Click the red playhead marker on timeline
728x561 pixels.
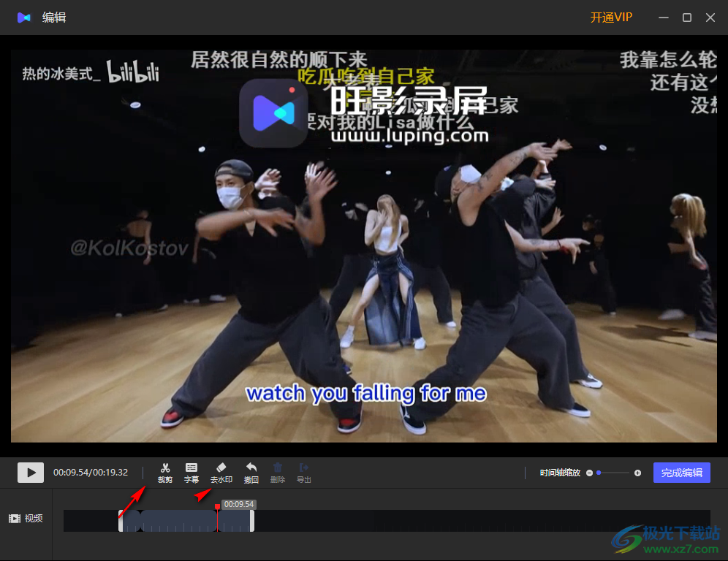coord(217,507)
